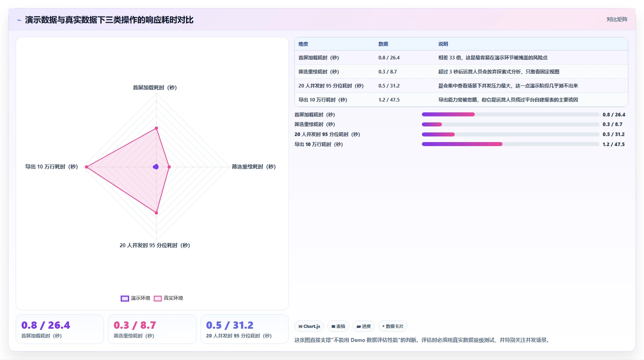Click the 演示环境 purple legend swatch

point(125,298)
